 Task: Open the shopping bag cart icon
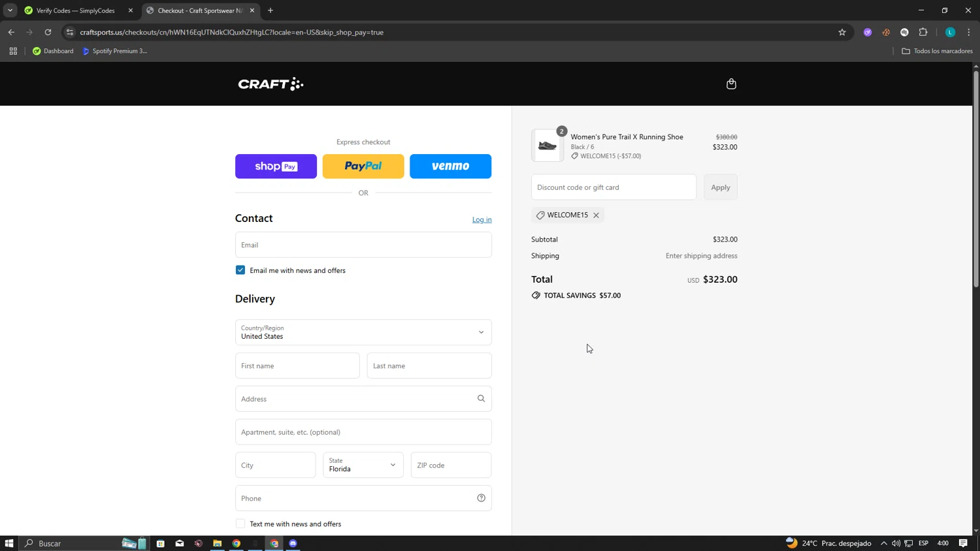[731, 84]
